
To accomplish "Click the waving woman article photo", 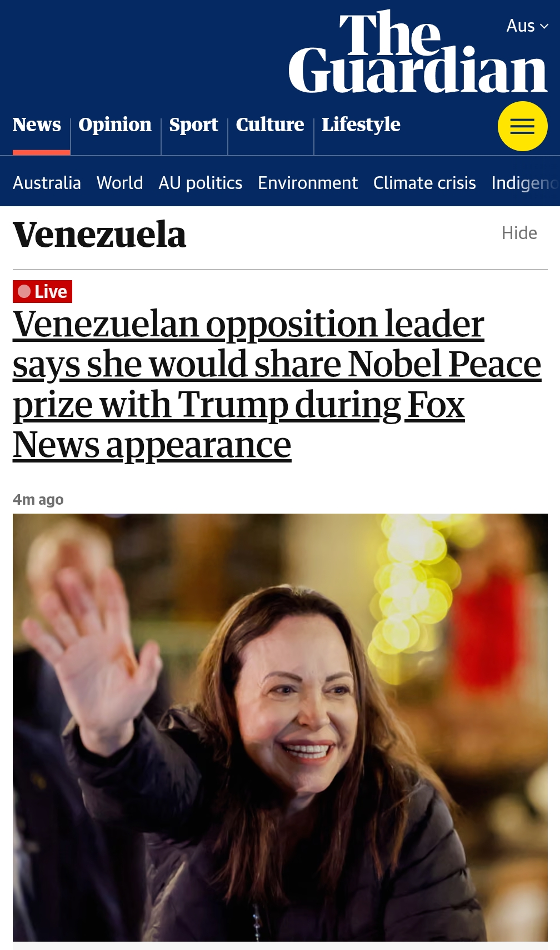I will coord(280,727).
